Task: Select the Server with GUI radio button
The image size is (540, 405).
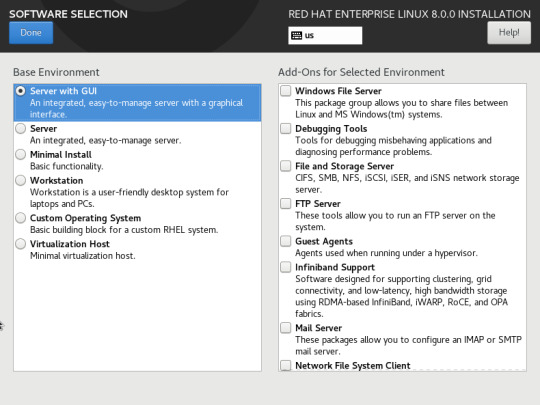Action: tap(21, 91)
